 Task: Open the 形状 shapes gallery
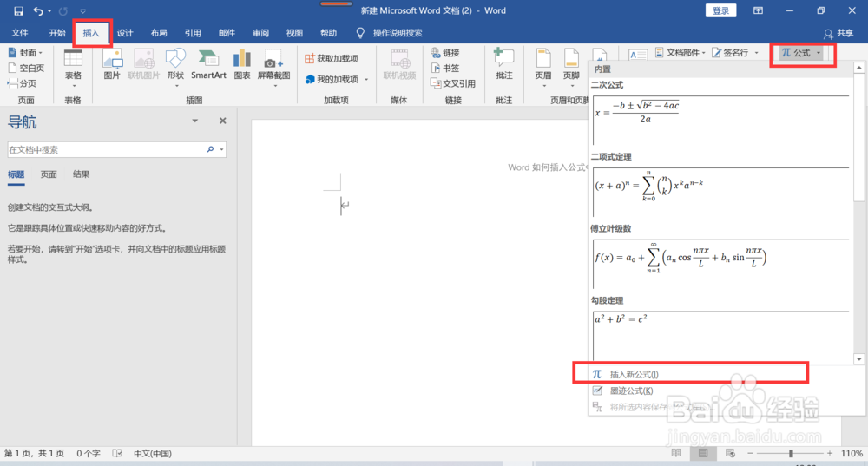175,69
